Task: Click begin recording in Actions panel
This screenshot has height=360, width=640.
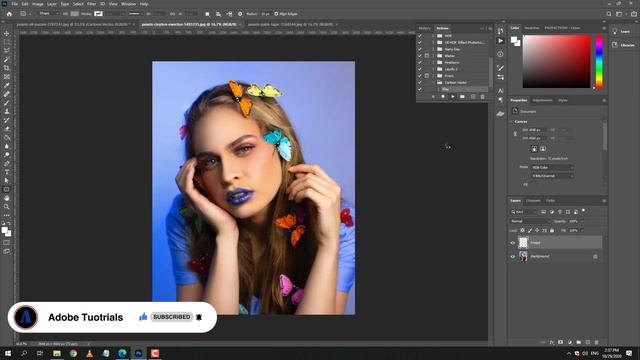Action: pos(443,97)
